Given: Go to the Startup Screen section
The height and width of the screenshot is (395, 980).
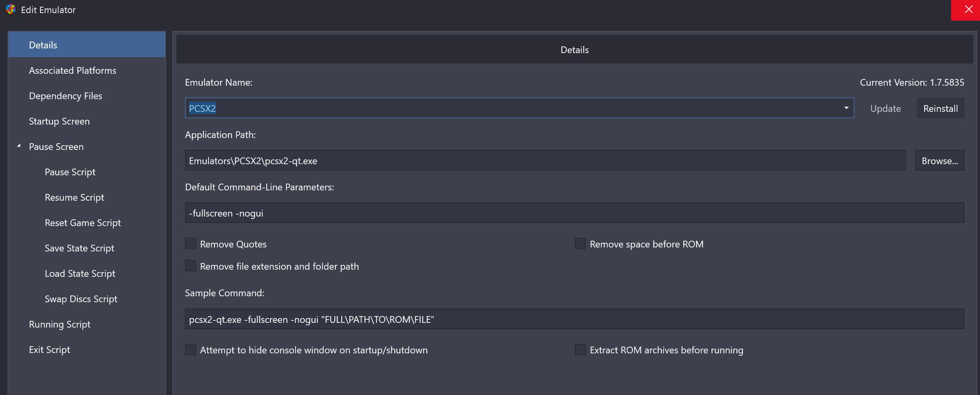Looking at the screenshot, I should point(87,121).
